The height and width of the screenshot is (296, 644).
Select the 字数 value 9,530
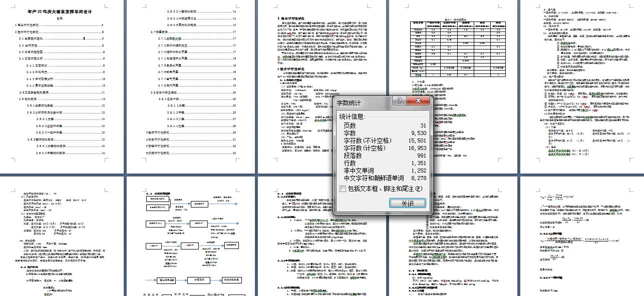point(418,133)
